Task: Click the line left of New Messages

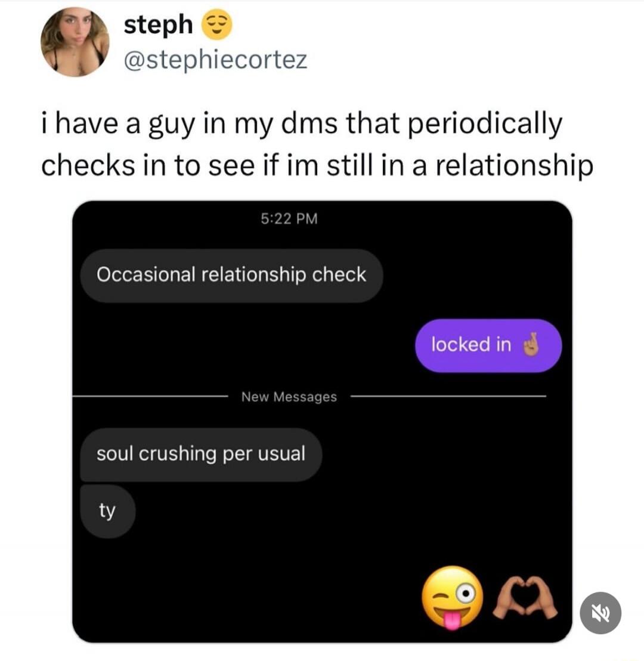Action: (150, 396)
